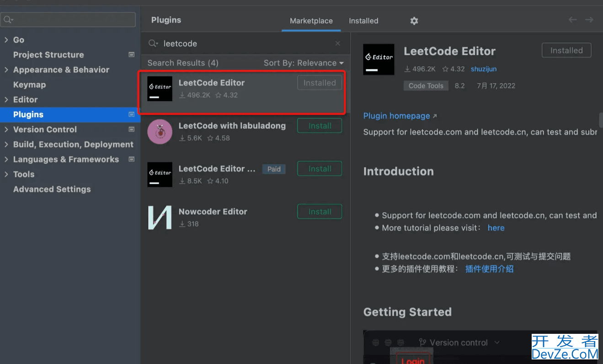Expand the Version Control tree node
Image resolution: width=603 pixels, height=364 pixels.
point(6,129)
